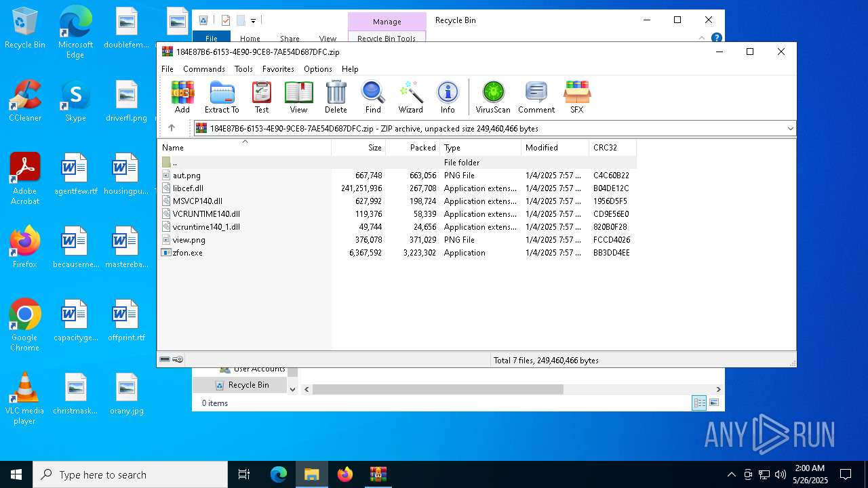Open Adobe Acrobat desktop shortcut
Screen dimensions: 868x488
(25, 179)
